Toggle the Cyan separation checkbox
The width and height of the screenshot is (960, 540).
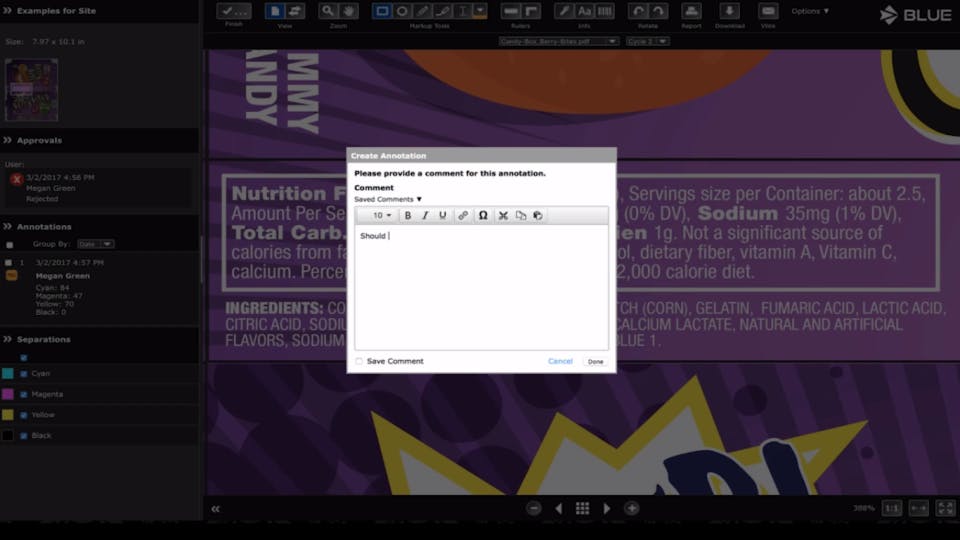(x=24, y=373)
